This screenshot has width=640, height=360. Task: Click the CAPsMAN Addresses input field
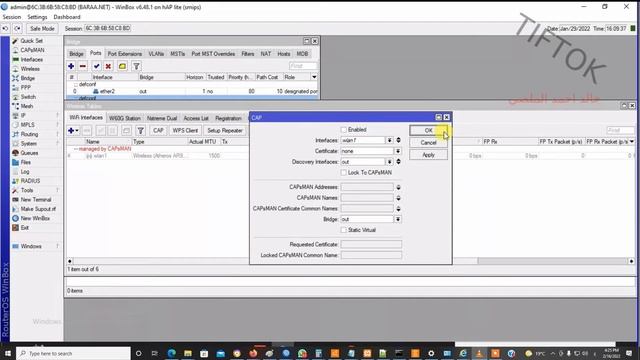[x=367, y=187]
